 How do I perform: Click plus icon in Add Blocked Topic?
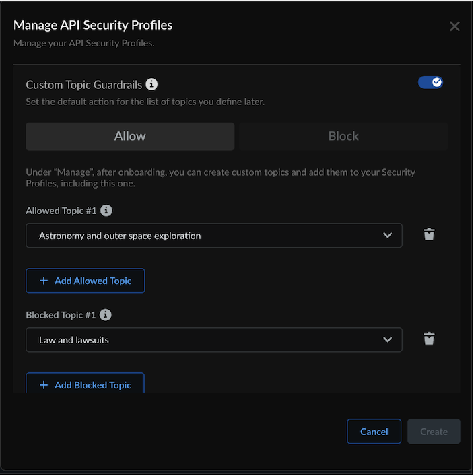point(44,385)
